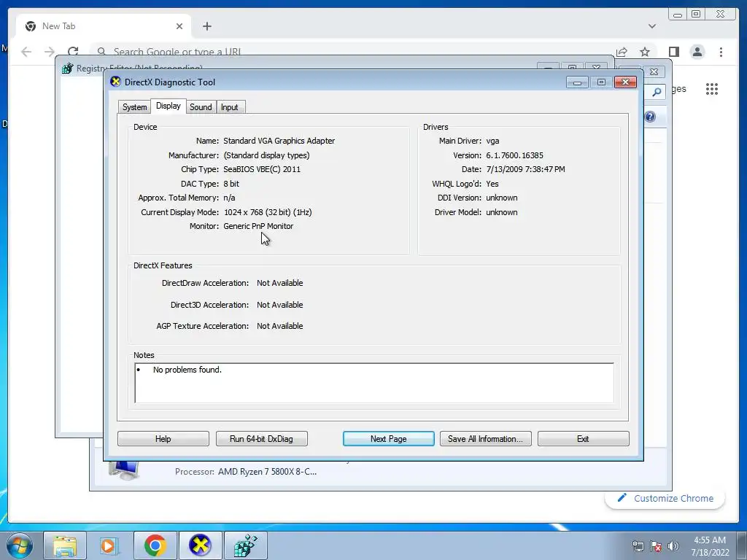The height and width of the screenshot is (560, 747).
Task: Exit the DirectX Diagnostic Tool
Action: click(x=583, y=438)
